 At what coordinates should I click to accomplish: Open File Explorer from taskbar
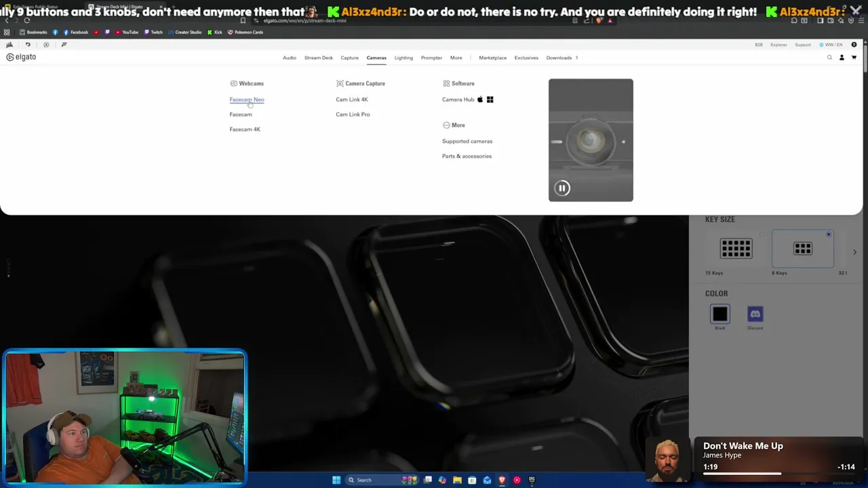click(x=457, y=480)
